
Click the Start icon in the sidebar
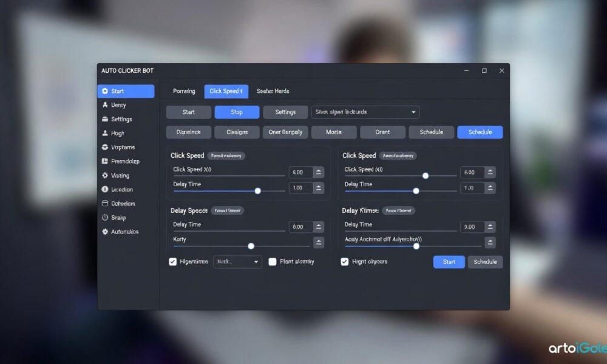click(105, 91)
